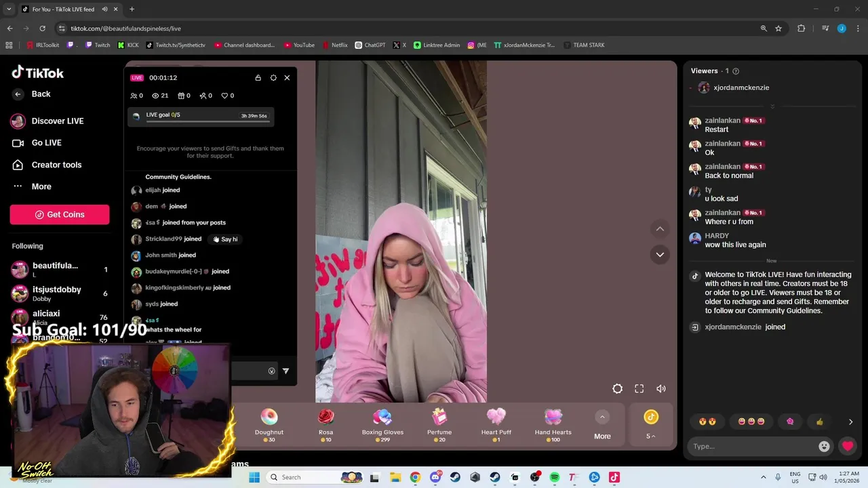Send heart-eyes emoji quick reaction
This screenshot has width=868, height=488.
707,422
